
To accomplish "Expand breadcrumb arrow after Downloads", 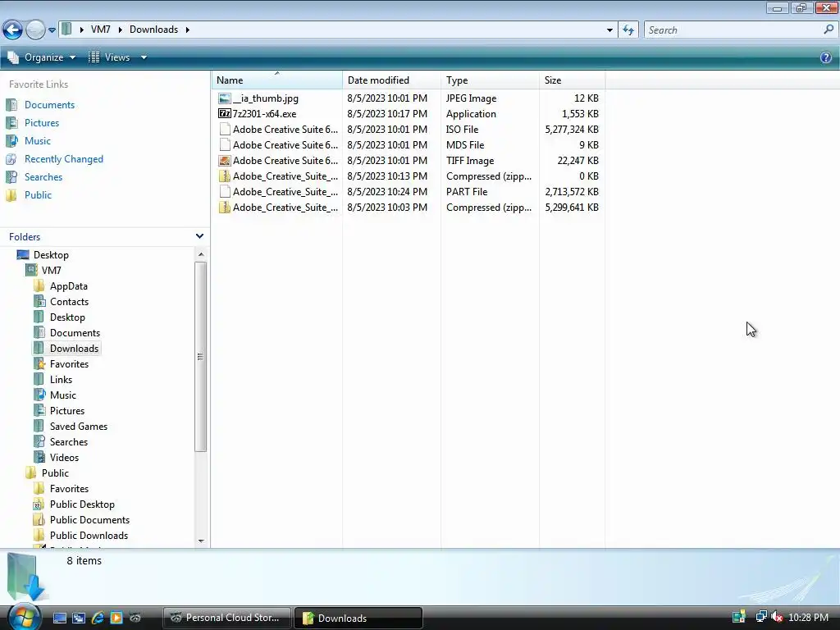I will (x=188, y=30).
